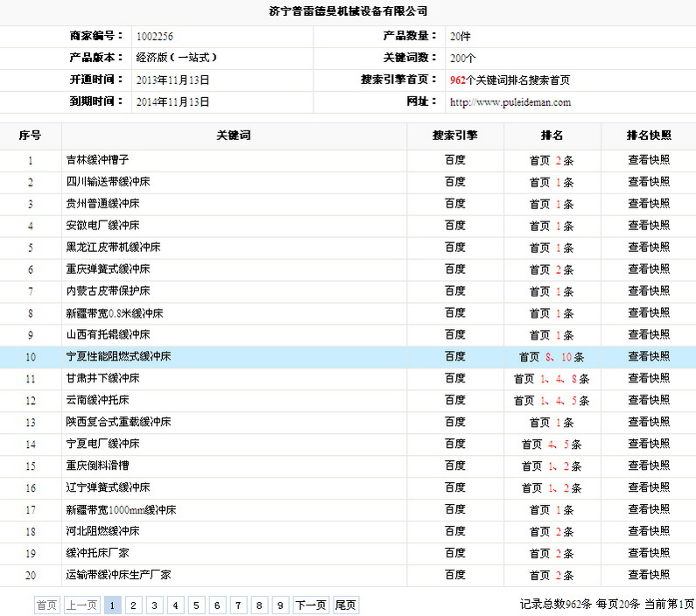The image size is (696, 616).
Task: Click the 记录总数962条 record summary
Action: 556,604
